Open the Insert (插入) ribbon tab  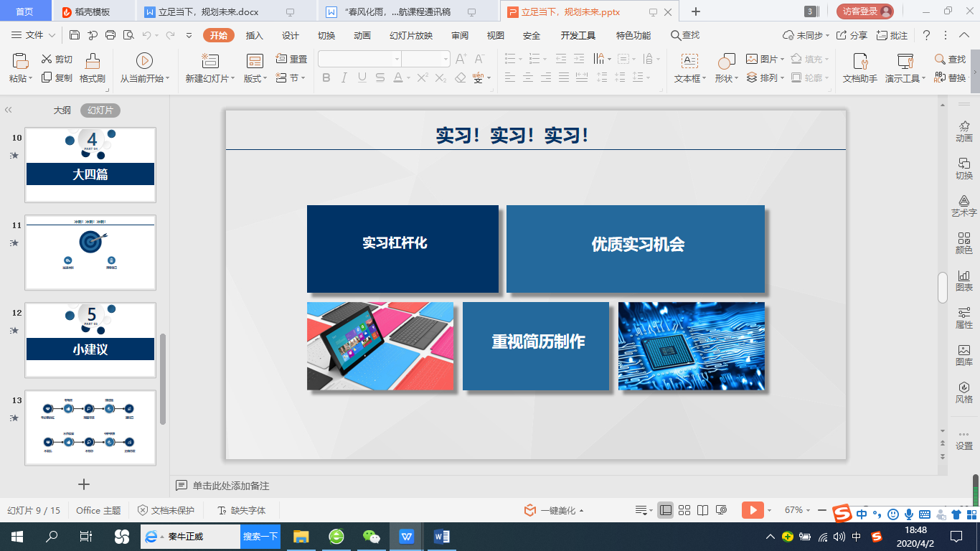click(x=255, y=35)
